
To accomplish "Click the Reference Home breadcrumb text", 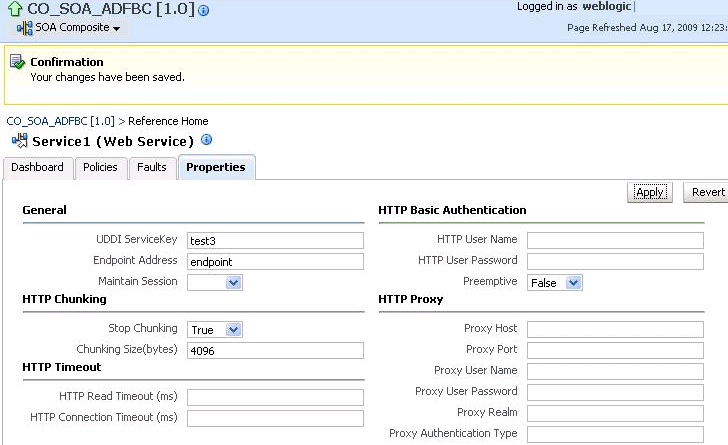I will (168, 121).
